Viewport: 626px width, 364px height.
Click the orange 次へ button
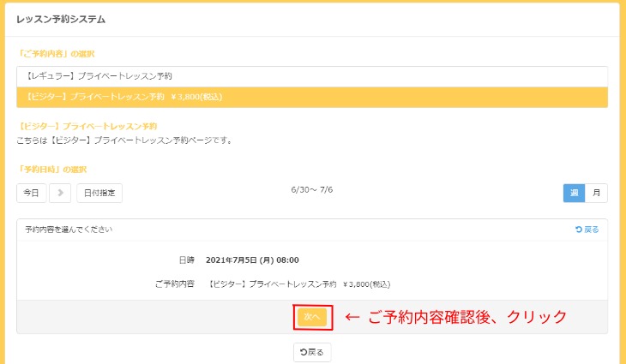click(x=312, y=317)
